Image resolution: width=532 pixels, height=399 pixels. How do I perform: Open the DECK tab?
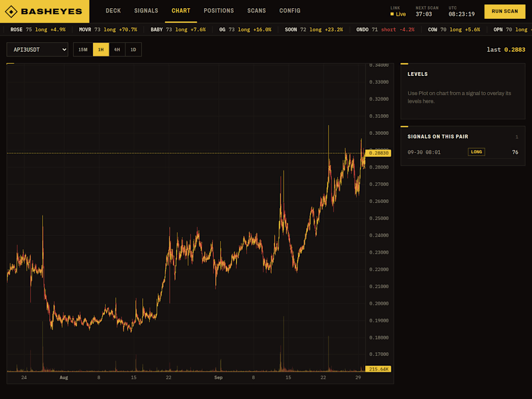click(x=113, y=11)
